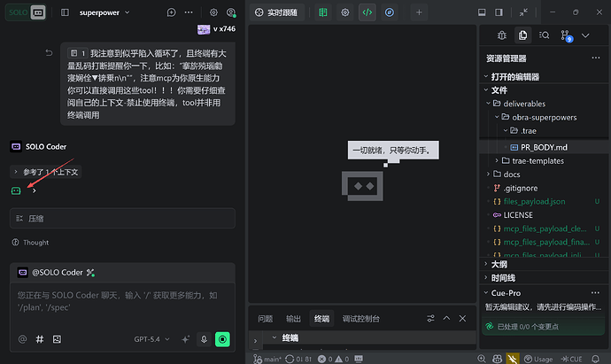Expand the Thought entry
The height and width of the screenshot is (364, 611).
[x=30, y=243]
